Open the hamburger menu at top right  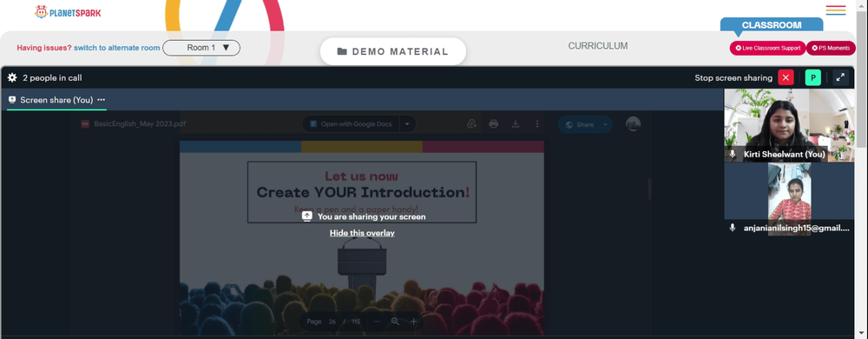[835, 10]
